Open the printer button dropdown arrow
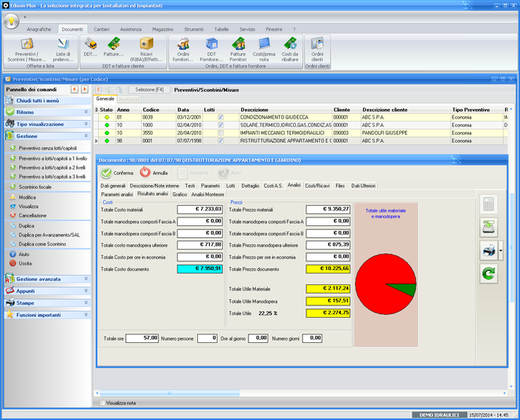Viewport: 520px width, 420px height. point(500,251)
